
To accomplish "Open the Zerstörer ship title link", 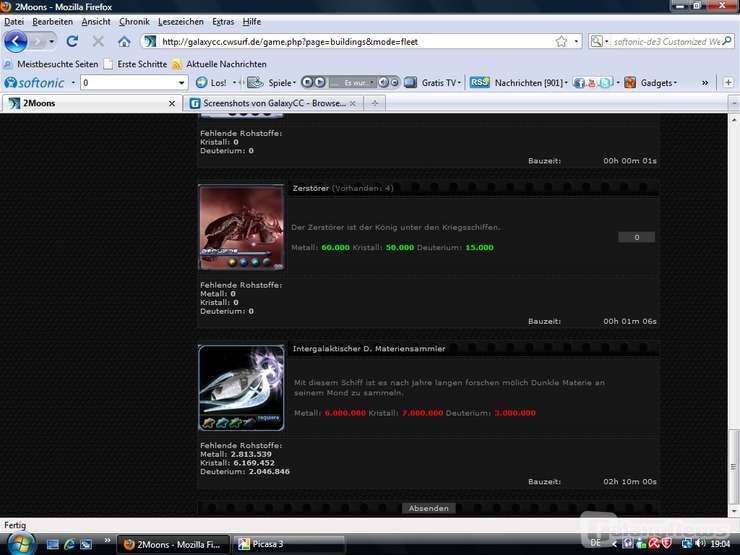I will click(x=311, y=188).
